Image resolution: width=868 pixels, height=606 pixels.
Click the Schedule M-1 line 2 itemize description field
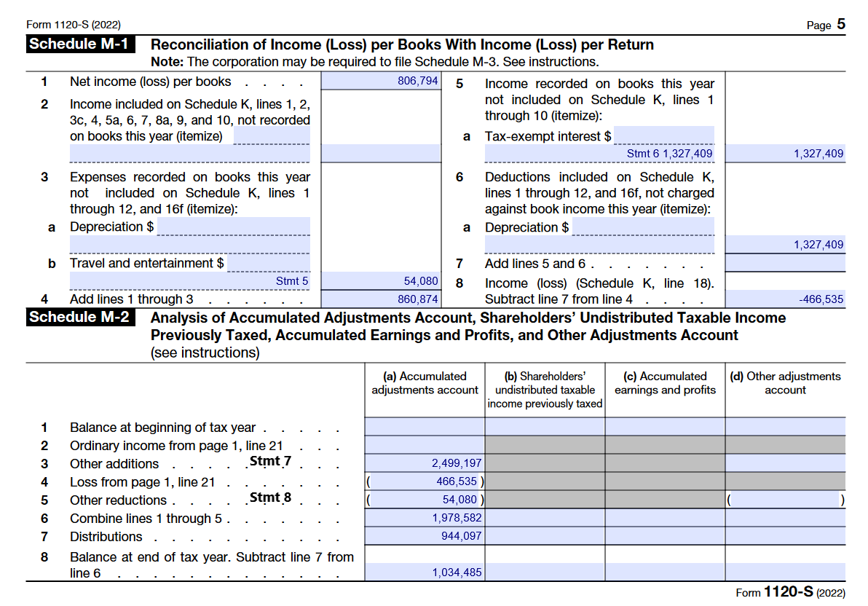[189, 154]
